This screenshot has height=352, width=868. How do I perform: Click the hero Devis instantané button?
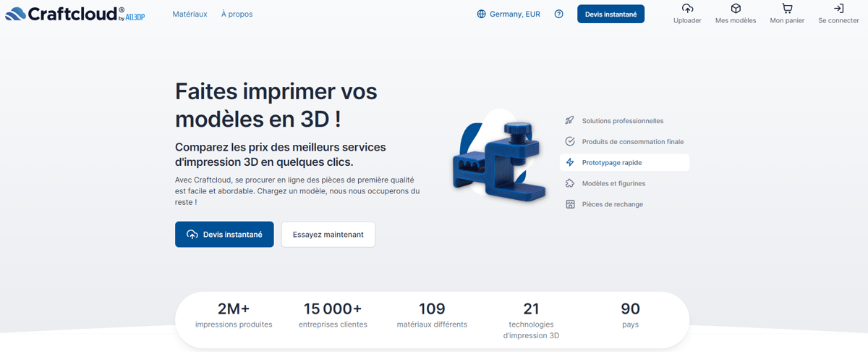(224, 235)
